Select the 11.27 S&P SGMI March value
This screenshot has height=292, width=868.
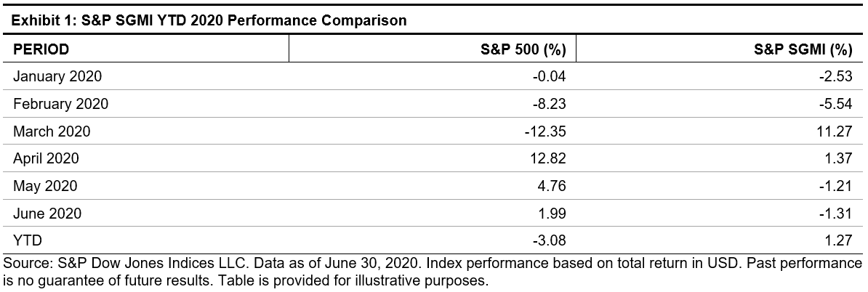[835, 131]
